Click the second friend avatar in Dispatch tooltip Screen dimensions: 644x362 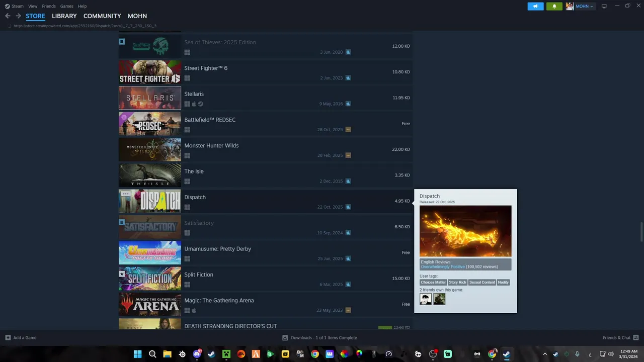439,299
